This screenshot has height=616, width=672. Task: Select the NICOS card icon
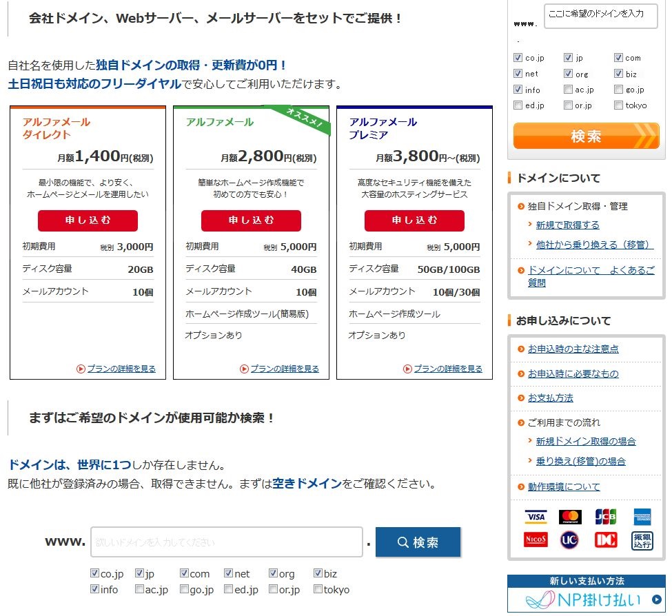pyautogui.click(x=536, y=540)
